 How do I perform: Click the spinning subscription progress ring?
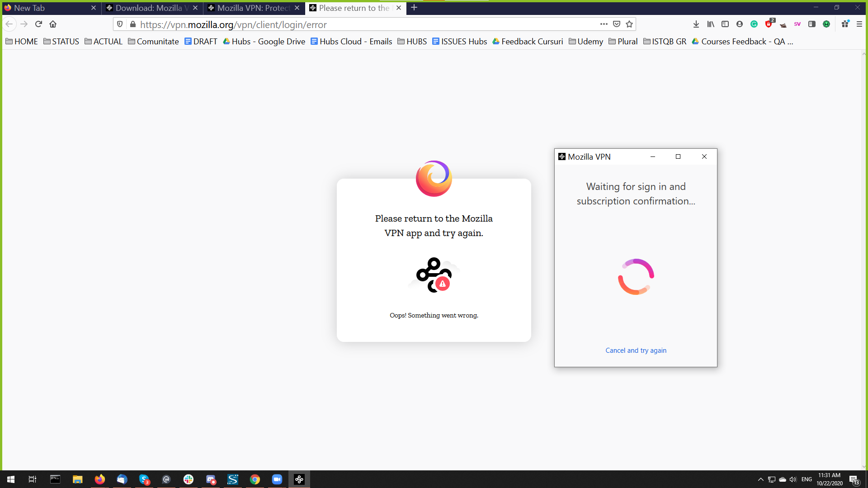(x=636, y=276)
